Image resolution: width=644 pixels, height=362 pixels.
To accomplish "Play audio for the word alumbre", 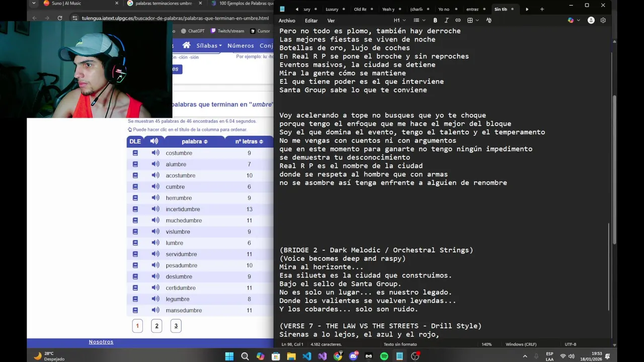I will pyautogui.click(x=155, y=164).
